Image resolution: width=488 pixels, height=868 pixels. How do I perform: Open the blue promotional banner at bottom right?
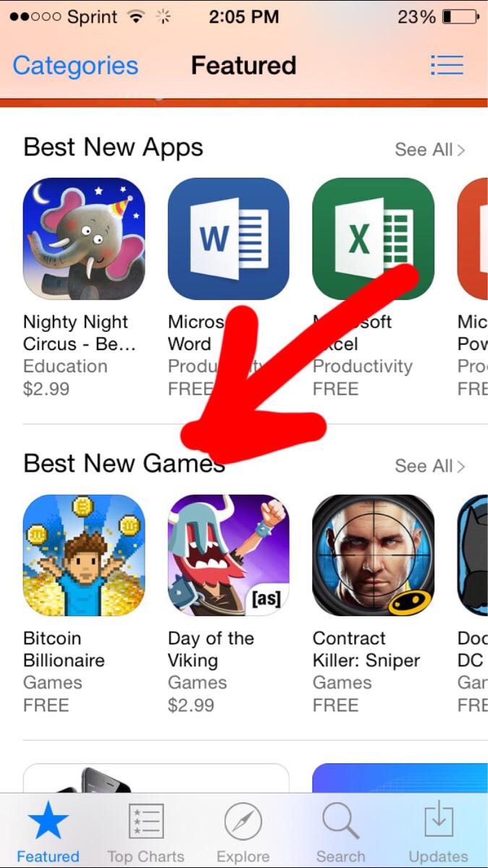click(400, 778)
